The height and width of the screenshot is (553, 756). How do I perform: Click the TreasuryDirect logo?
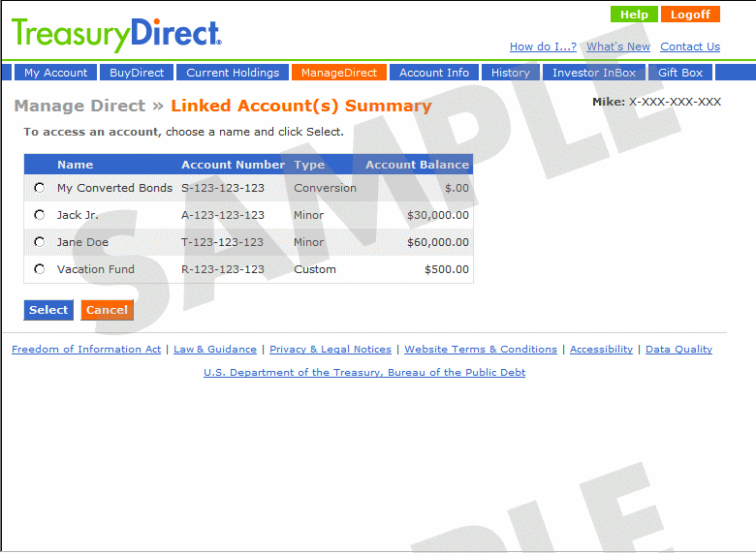click(116, 35)
